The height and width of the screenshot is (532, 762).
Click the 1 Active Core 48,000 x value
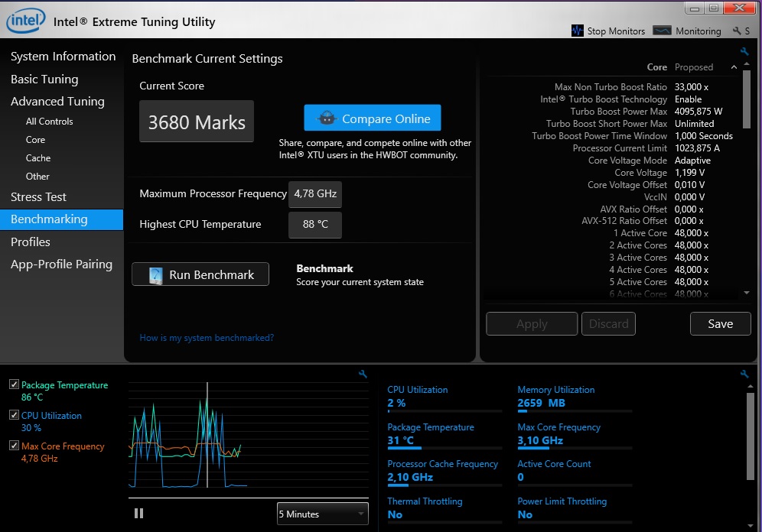point(691,233)
